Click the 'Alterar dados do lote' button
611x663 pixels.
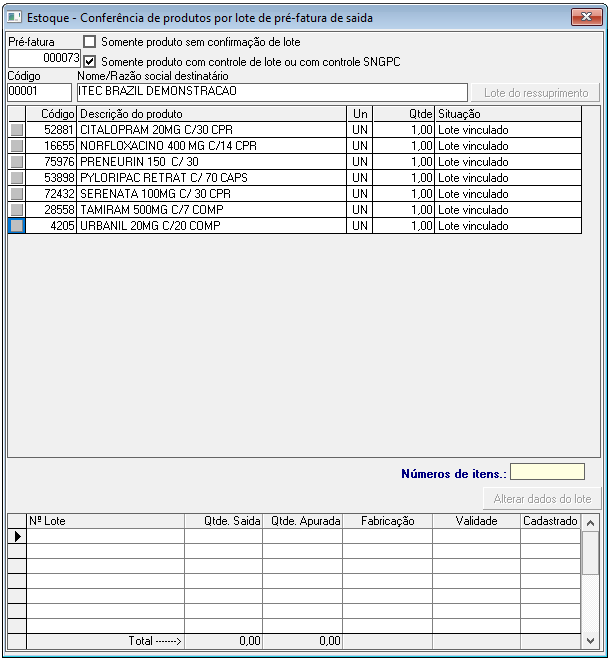click(x=542, y=499)
